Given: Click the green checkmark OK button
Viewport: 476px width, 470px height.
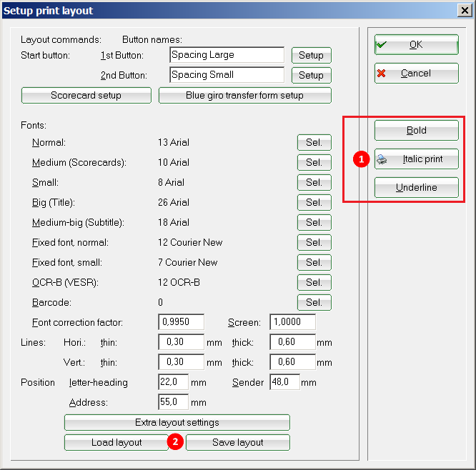Looking at the screenshot, I should (416, 44).
